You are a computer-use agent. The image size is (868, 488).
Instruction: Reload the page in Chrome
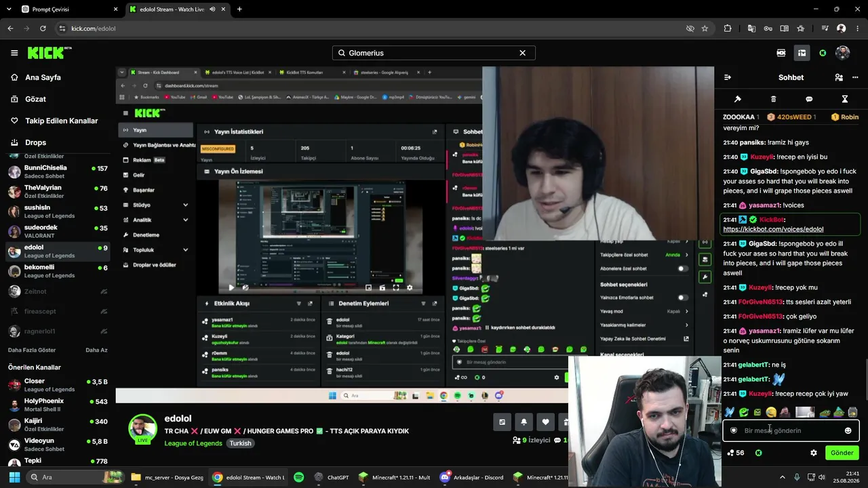[43, 28]
